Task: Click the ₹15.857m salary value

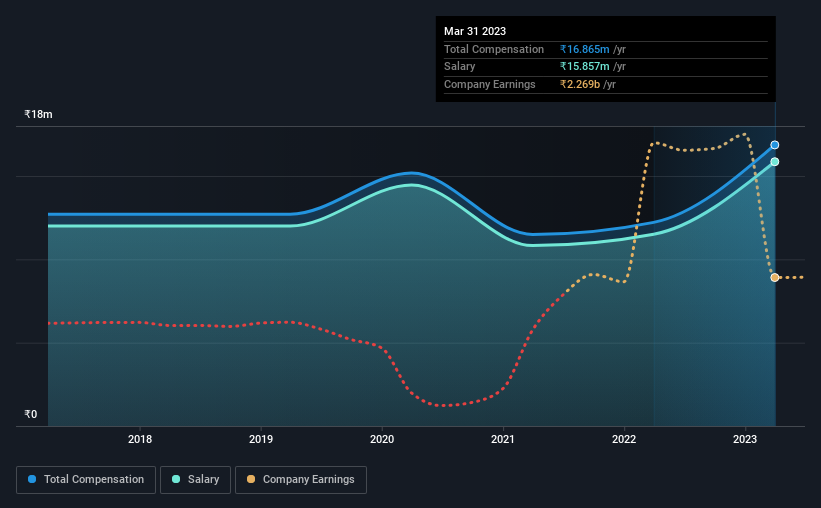Action: pos(584,67)
